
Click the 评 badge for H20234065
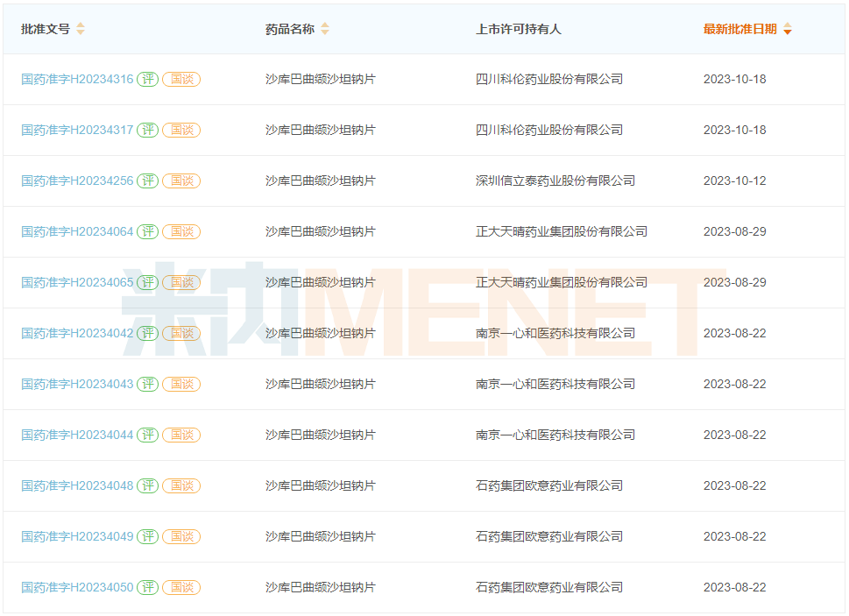(147, 282)
